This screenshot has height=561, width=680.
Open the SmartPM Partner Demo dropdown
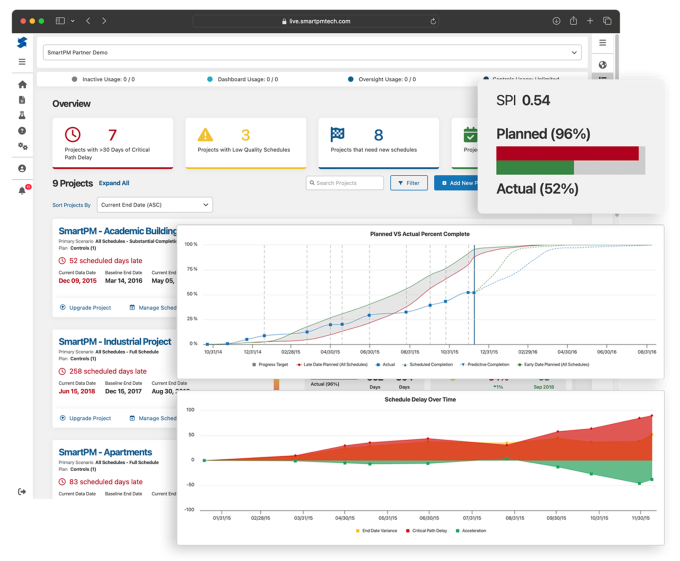coord(312,52)
